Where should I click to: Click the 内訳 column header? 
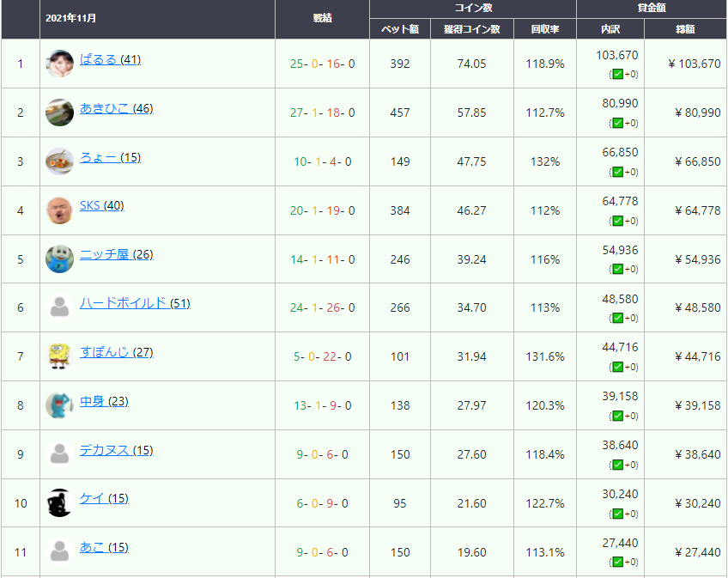point(610,29)
